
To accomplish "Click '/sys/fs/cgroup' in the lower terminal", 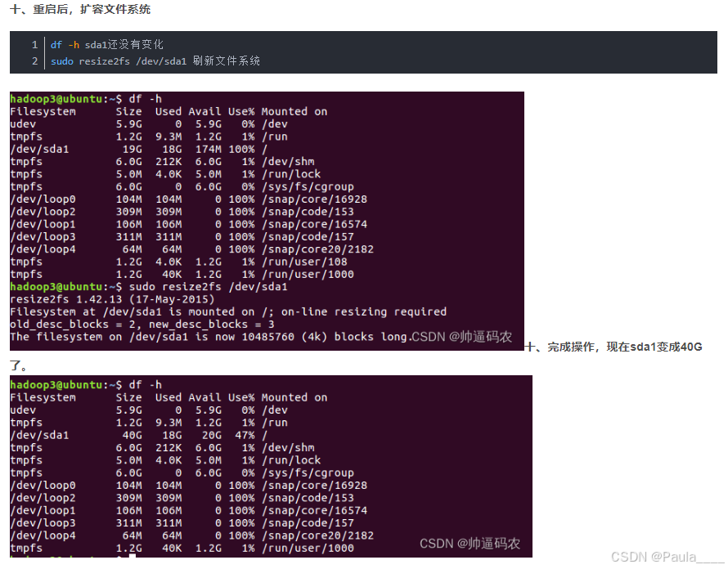I will click(x=308, y=473).
